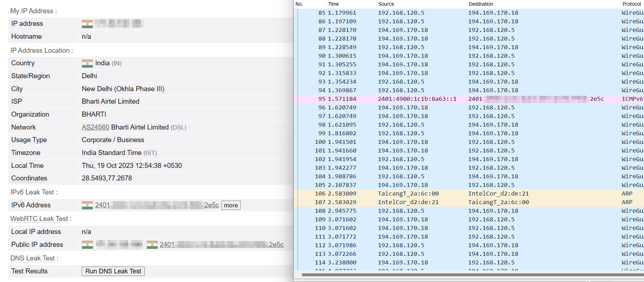
Task: Click the 'Delhi' State/Region value
Action: click(89, 76)
